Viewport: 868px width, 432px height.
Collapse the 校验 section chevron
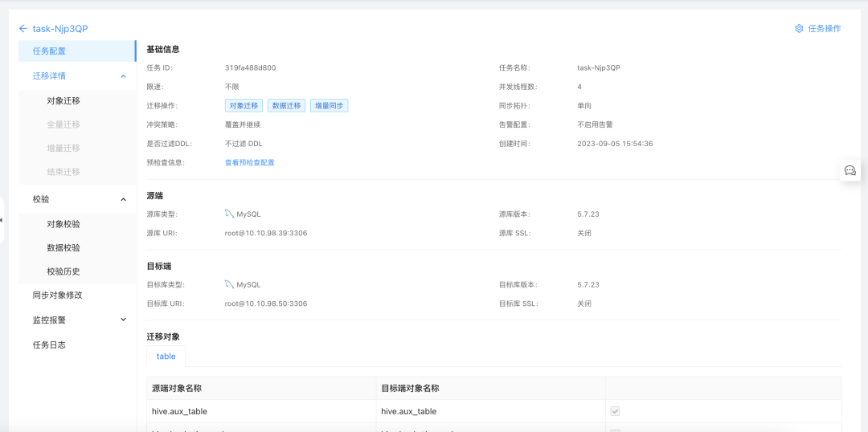124,199
